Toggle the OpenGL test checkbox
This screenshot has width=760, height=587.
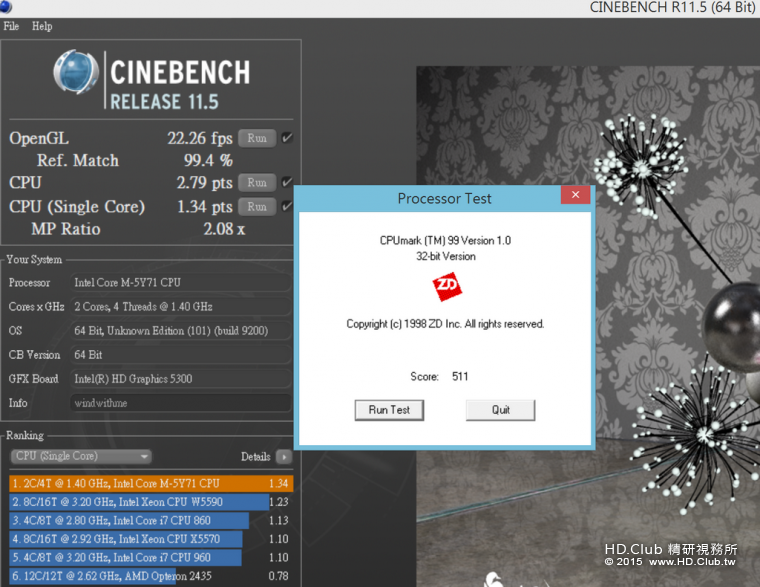point(287,138)
